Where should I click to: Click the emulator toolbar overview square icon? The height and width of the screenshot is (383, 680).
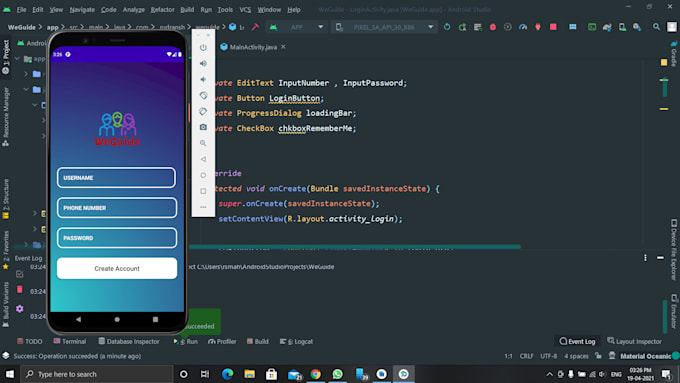[x=203, y=191]
